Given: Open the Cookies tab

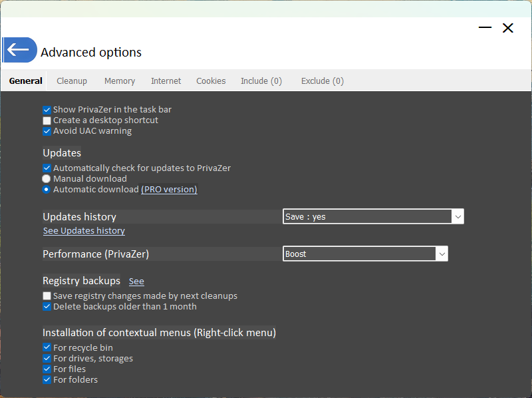Looking at the screenshot, I should (x=211, y=81).
